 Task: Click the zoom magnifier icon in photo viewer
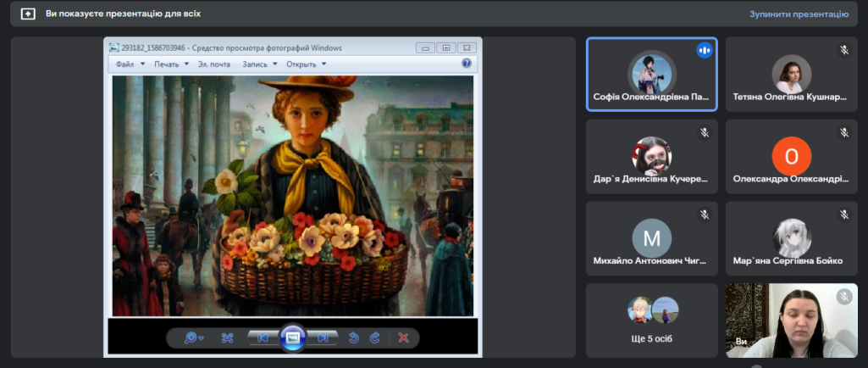click(x=191, y=337)
